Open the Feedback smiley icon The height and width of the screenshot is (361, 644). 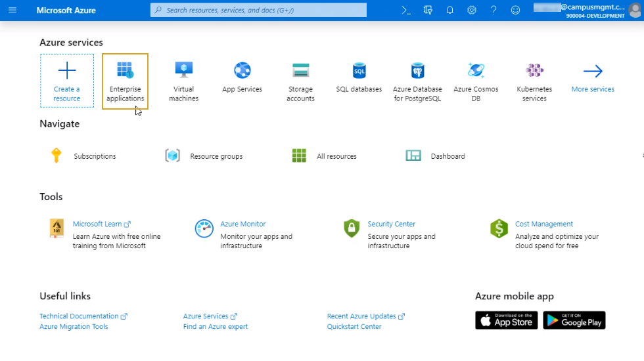click(515, 11)
